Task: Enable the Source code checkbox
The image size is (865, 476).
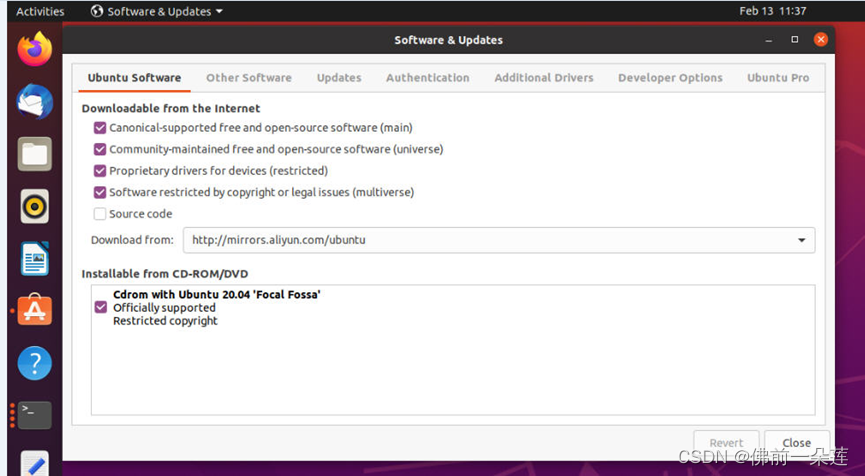Action: coord(100,214)
